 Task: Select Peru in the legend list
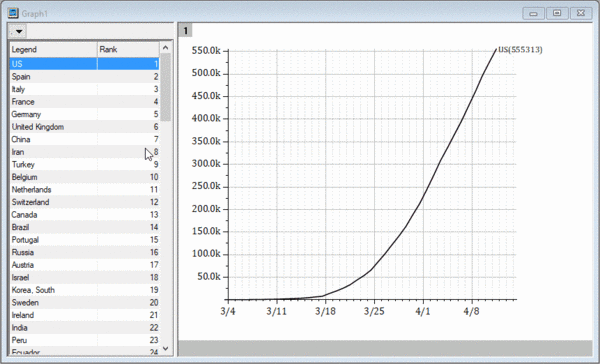pos(85,340)
